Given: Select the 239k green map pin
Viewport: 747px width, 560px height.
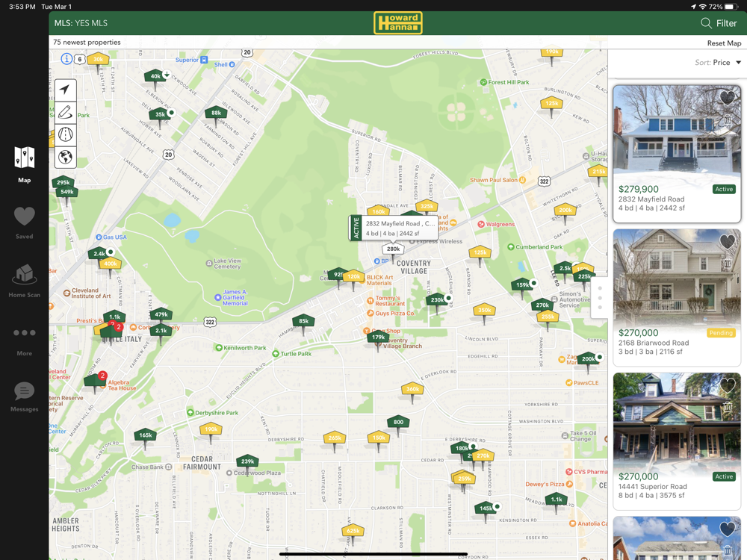Looking at the screenshot, I should 247,461.
